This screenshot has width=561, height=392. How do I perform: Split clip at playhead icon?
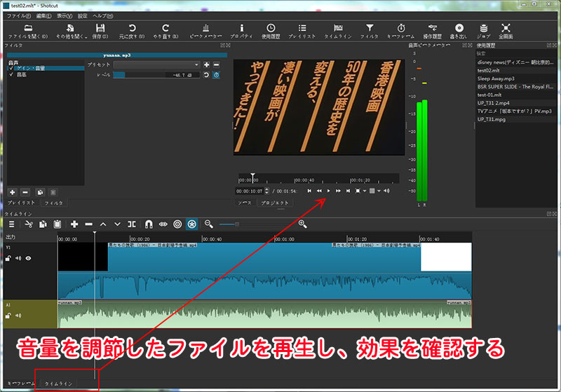pyautogui.click(x=132, y=224)
